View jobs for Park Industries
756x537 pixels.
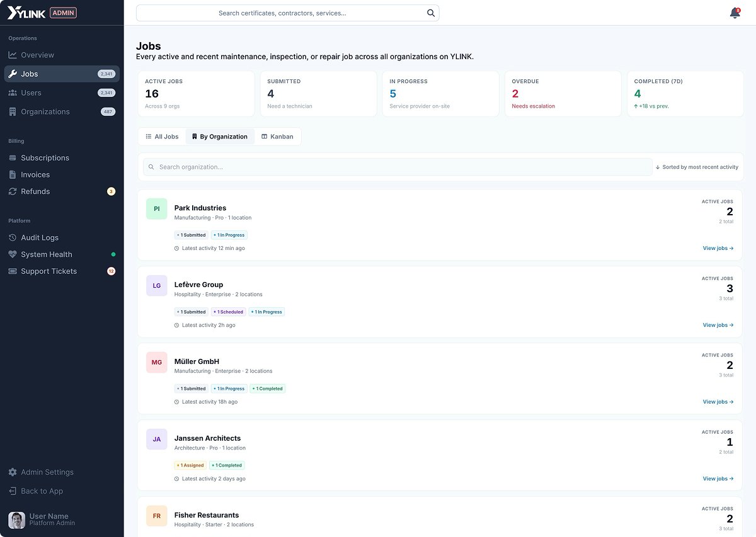coord(718,249)
